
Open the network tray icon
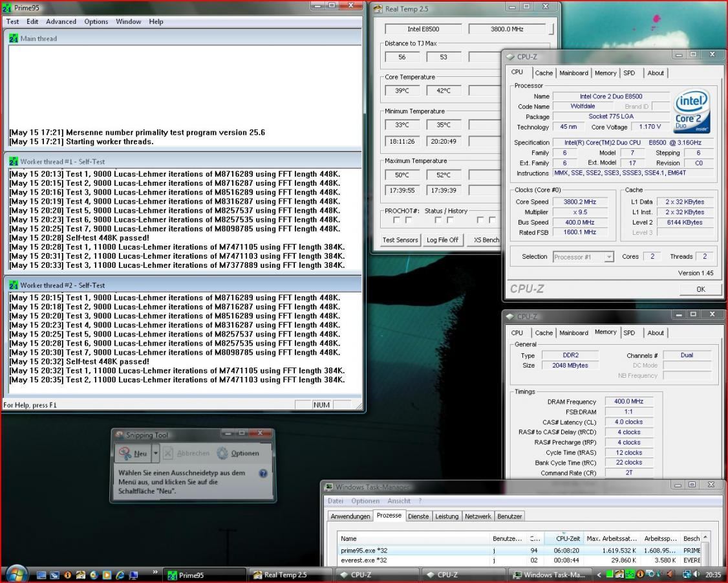point(687,574)
